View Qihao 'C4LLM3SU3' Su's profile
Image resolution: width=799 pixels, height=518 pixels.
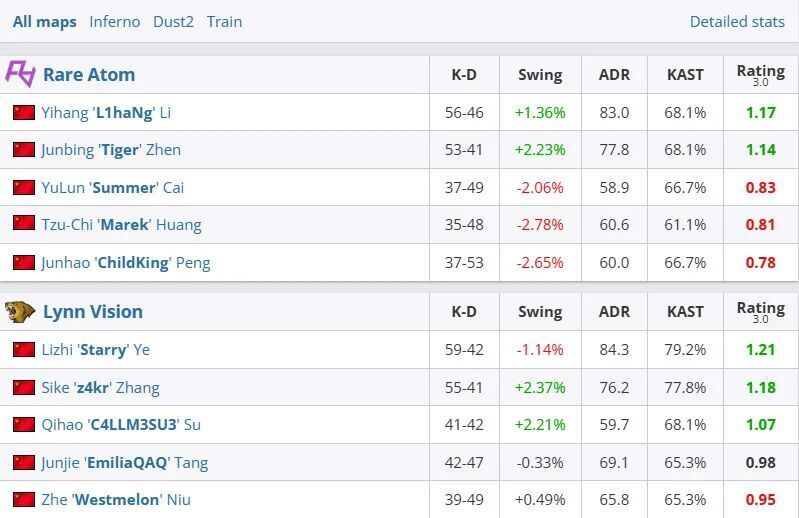click(x=121, y=424)
